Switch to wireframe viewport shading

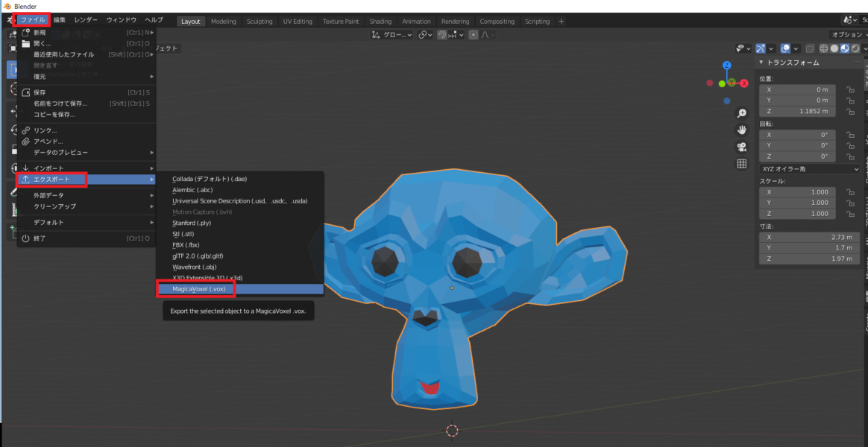tap(823, 48)
